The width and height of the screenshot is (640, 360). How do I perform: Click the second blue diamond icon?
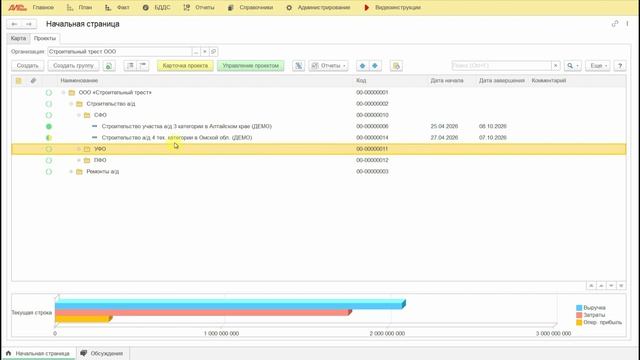(375, 66)
